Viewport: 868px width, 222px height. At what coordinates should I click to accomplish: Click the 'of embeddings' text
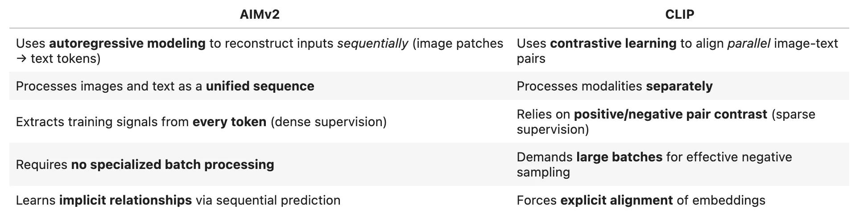tap(721, 201)
